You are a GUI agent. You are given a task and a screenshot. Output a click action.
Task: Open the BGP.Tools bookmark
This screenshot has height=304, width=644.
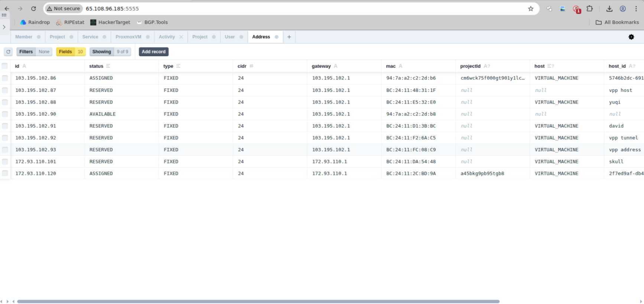click(x=152, y=22)
